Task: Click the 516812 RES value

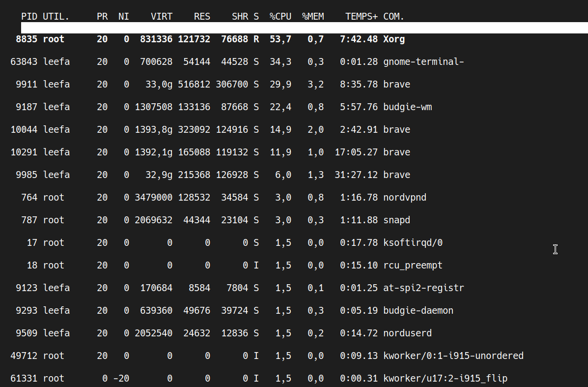Action: click(194, 84)
